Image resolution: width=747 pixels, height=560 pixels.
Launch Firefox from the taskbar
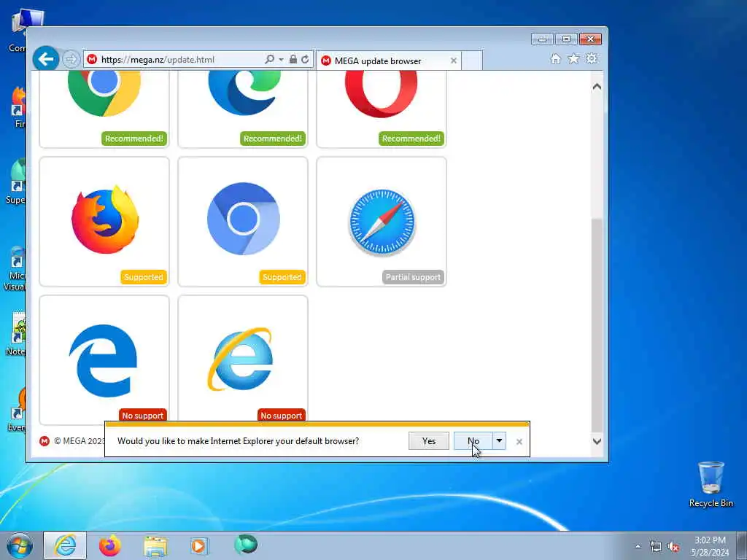click(110, 545)
